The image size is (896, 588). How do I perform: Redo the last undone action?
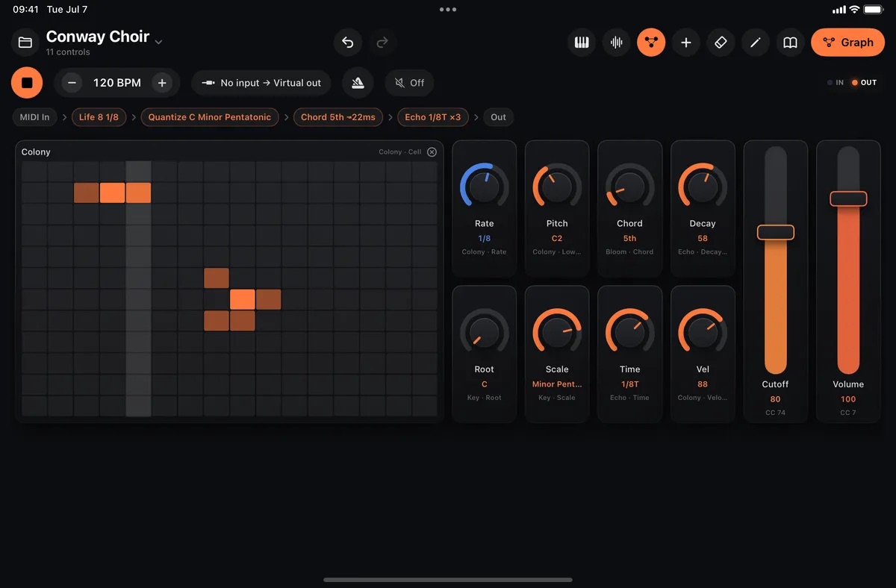382,43
